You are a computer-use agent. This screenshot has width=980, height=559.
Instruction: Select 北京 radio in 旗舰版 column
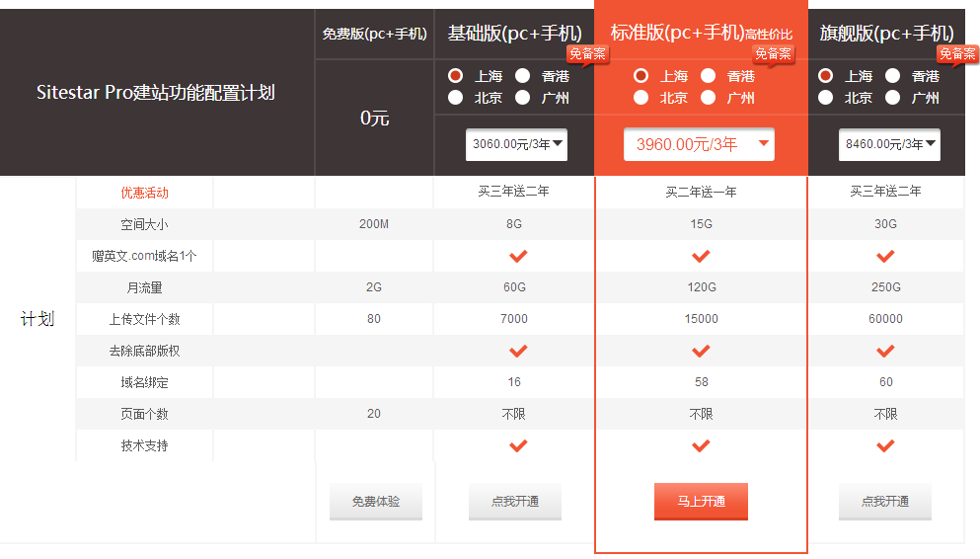tap(826, 98)
